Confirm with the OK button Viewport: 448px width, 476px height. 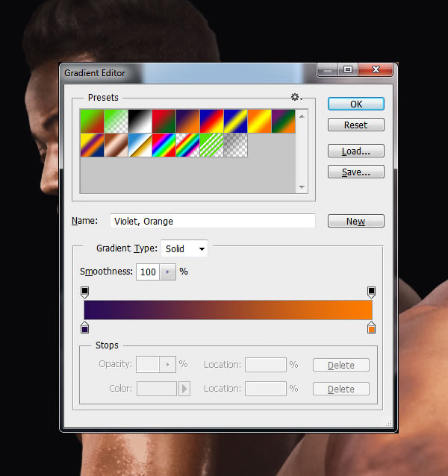356,104
